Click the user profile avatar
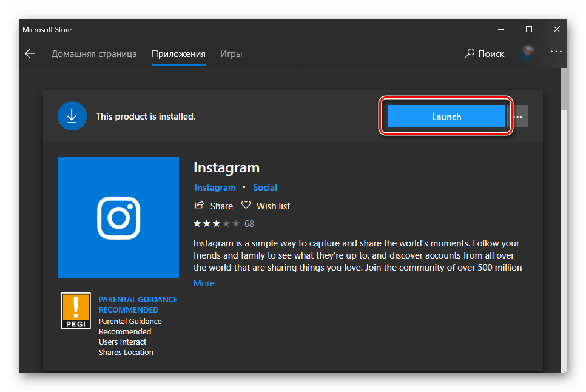This screenshot has height=392, width=586. 527,53
